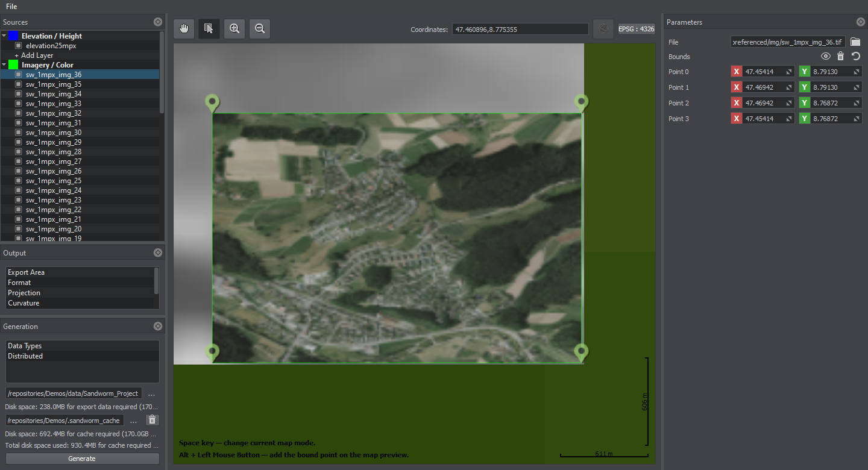
Task: Collapse the Imagery / Color group arrow
Action: point(4,64)
